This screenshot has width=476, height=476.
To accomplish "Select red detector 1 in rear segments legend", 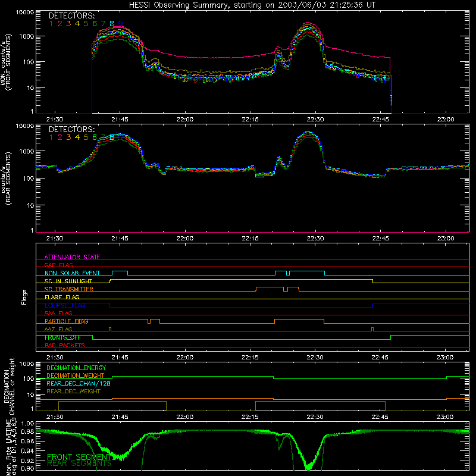I will [51, 137].
